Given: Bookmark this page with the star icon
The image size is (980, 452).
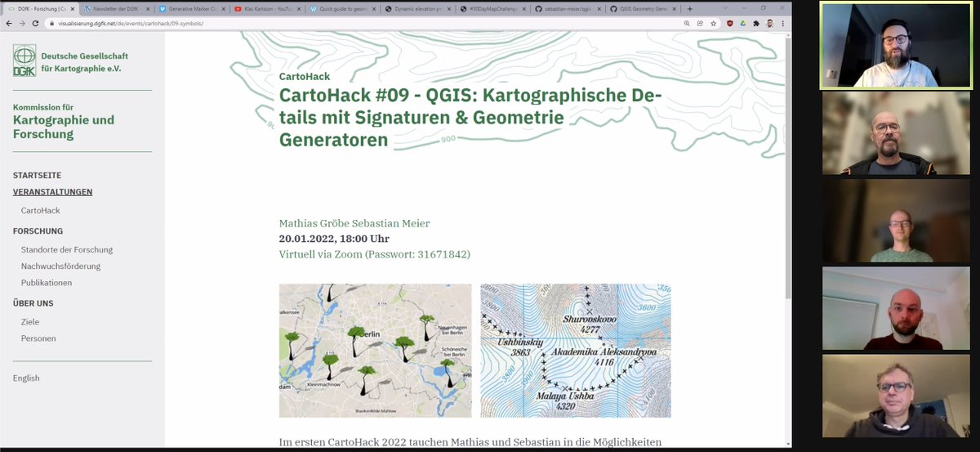Looking at the screenshot, I should [x=713, y=24].
